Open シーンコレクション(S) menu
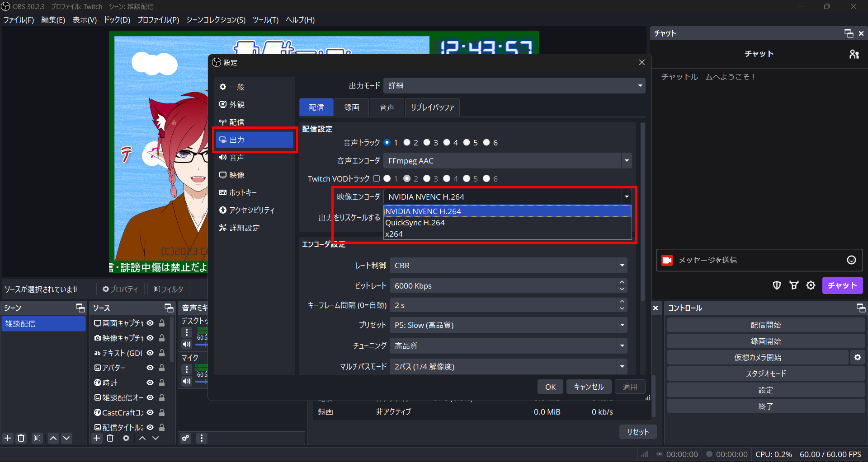Viewport: 868px width, 462px height. tap(216, 20)
